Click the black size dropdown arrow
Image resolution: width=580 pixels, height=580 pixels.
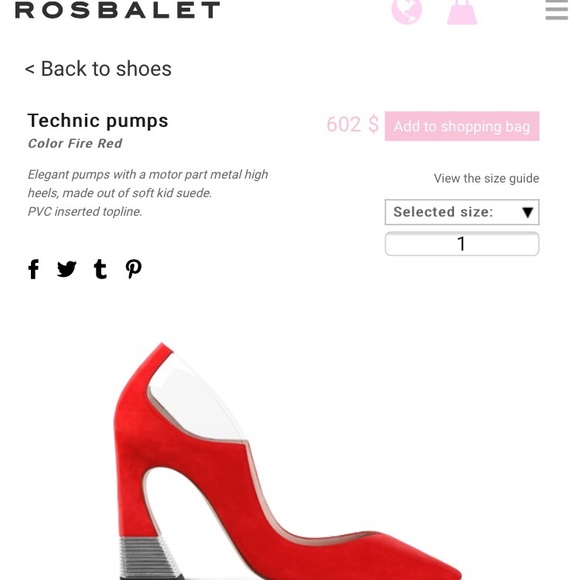pyautogui.click(x=527, y=213)
